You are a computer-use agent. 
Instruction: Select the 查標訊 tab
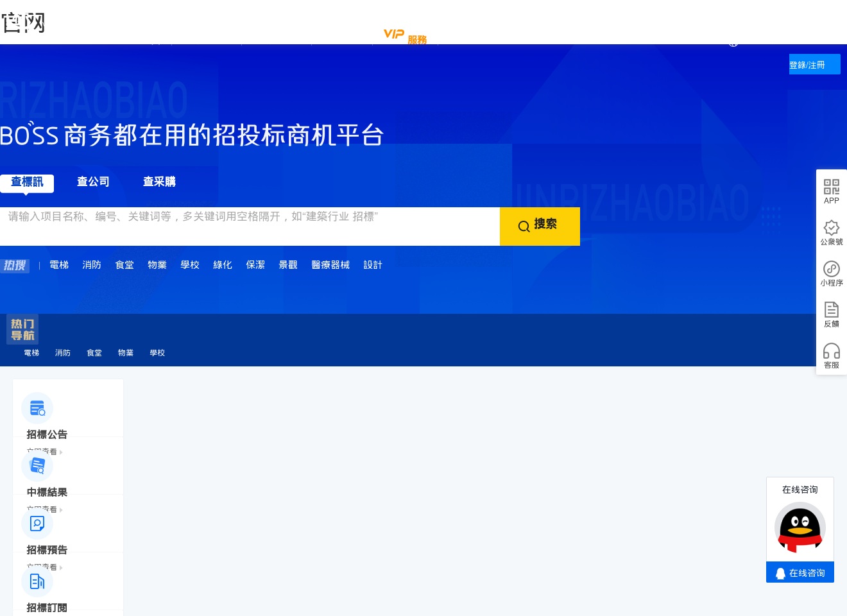tap(27, 183)
